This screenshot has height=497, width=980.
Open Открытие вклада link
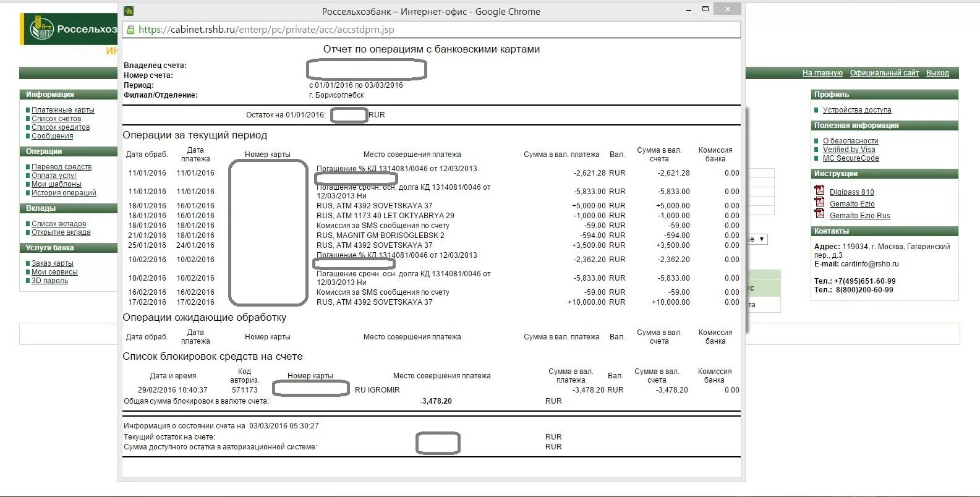coord(61,232)
